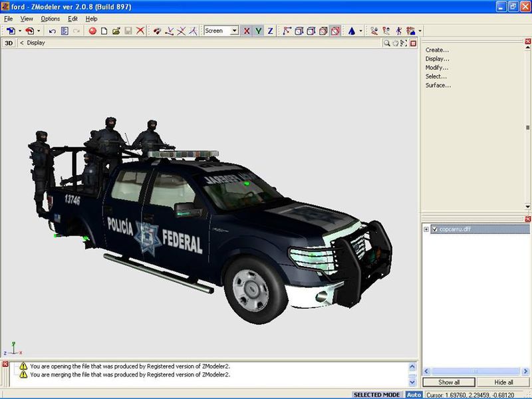
Task: Open the Import icon's dropdown arrow
Action: click(20, 31)
